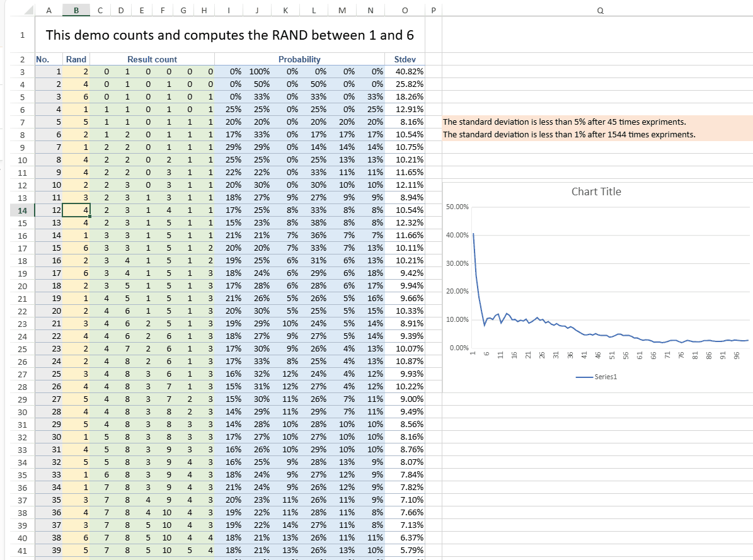The image size is (753, 560).
Task: Select the Series1 legend entry
Action: point(596,376)
